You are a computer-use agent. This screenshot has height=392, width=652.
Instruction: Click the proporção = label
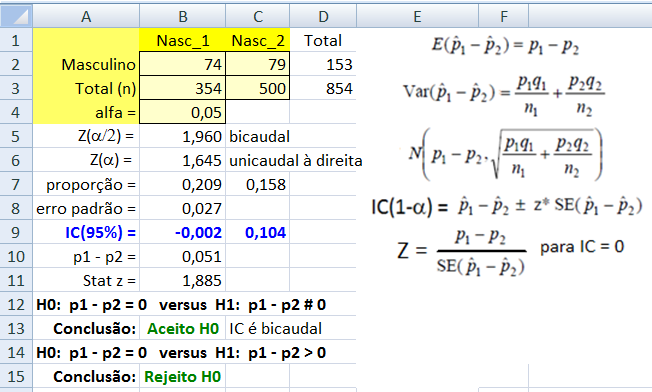86,185
